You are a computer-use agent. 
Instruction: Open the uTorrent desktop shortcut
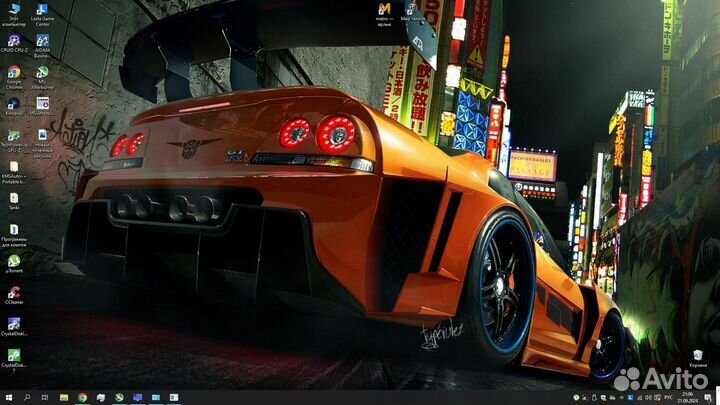tap(14, 261)
